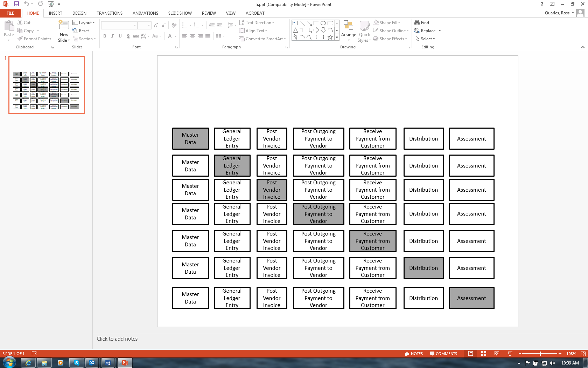Switch to the TRANSITIONS tab

110,13
